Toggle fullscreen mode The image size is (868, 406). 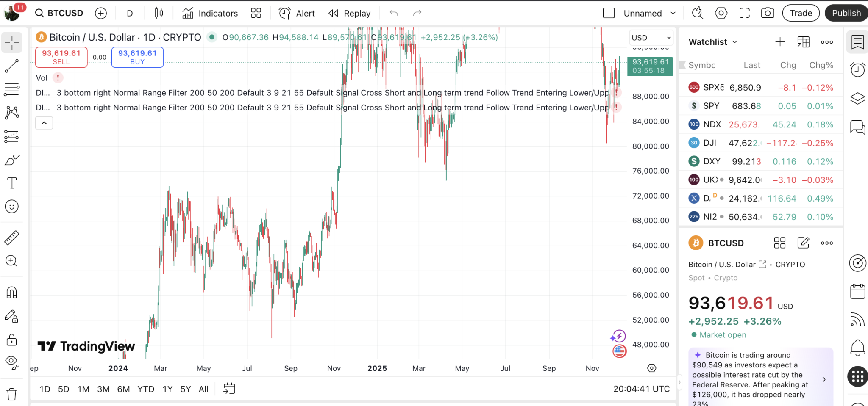click(744, 13)
